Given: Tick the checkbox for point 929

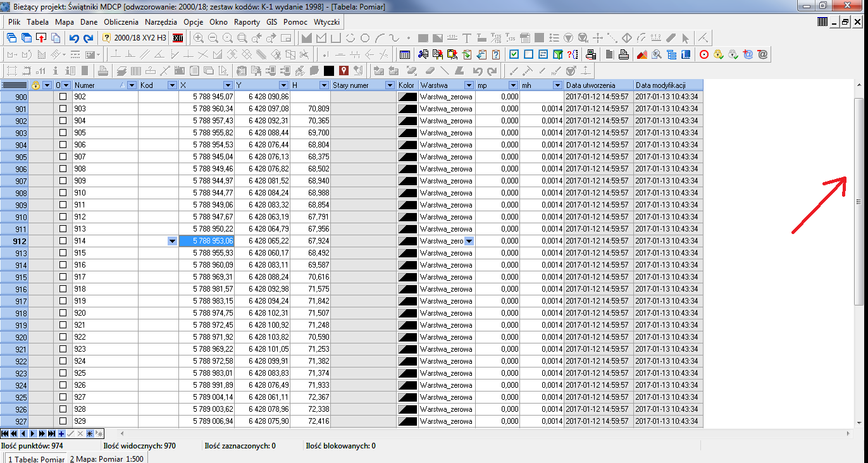Looking at the screenshot, I should coord(63,421).
